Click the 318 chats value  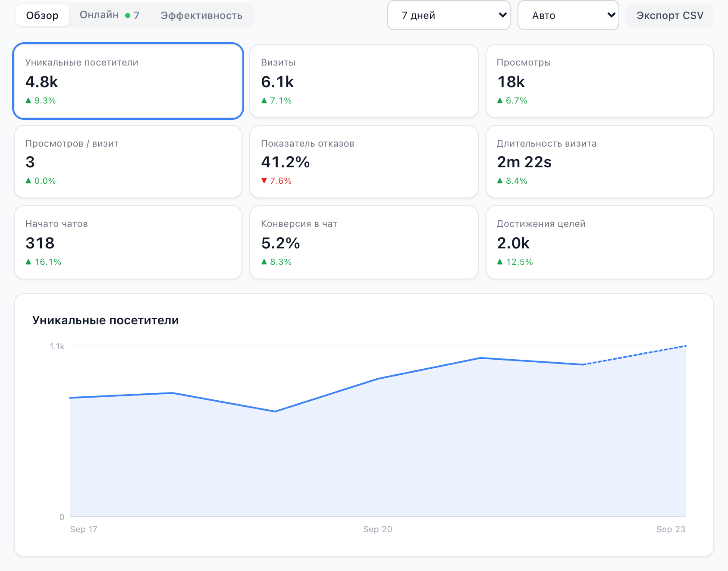point(40,243)
